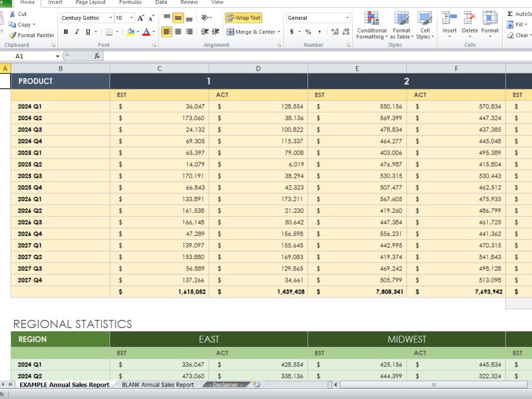532x399 pixels.
Task: Toggle Bold formatting
Action: coord(66,32)
